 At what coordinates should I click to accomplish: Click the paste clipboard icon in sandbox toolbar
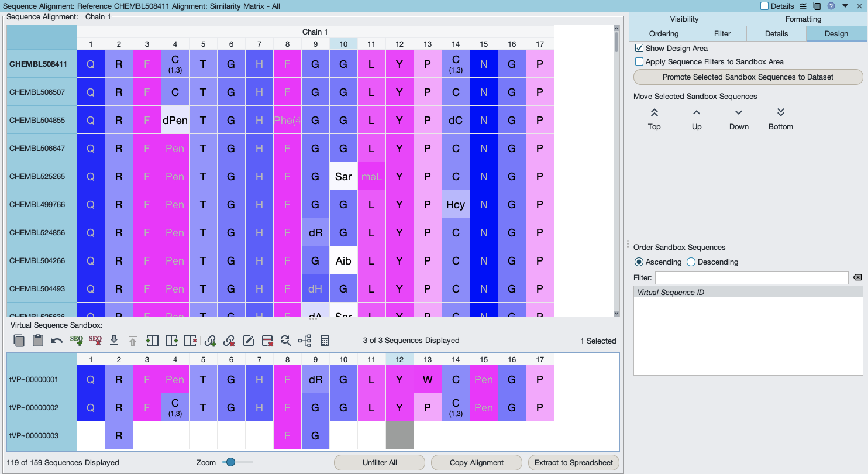click(38, 341)
